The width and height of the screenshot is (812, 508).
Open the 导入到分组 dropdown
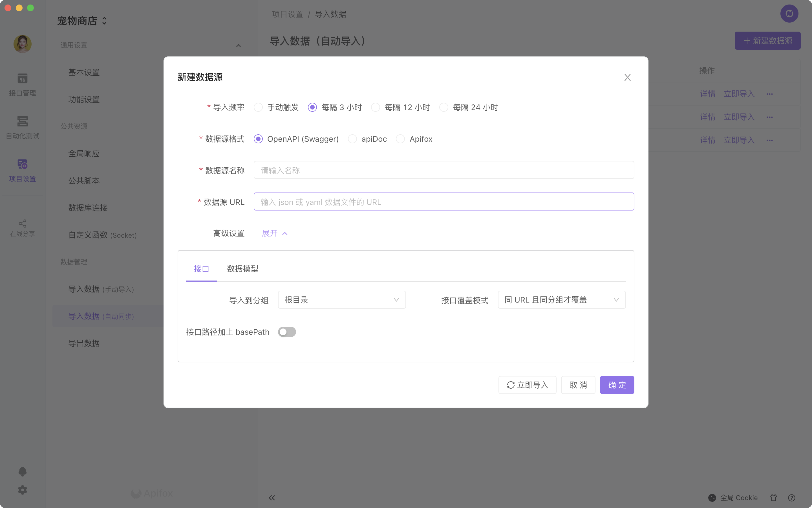342,300
